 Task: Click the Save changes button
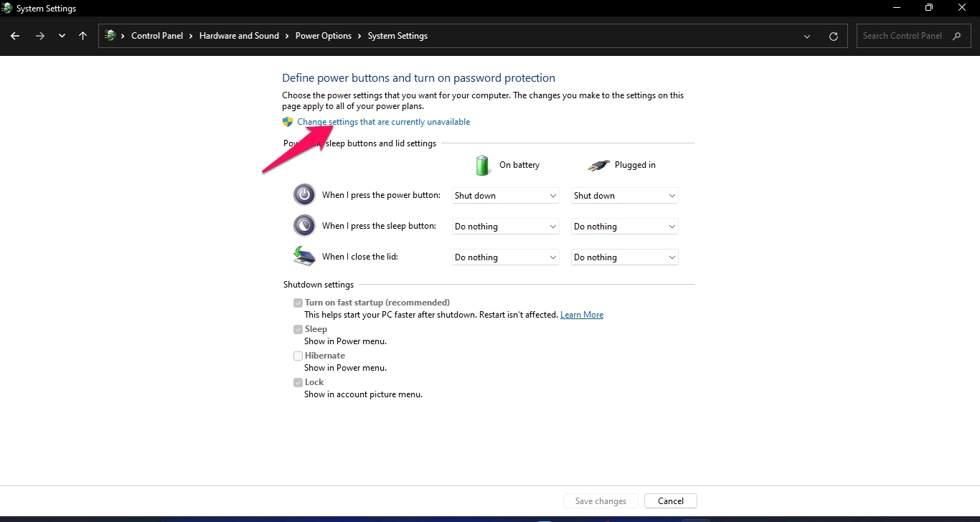600,501
